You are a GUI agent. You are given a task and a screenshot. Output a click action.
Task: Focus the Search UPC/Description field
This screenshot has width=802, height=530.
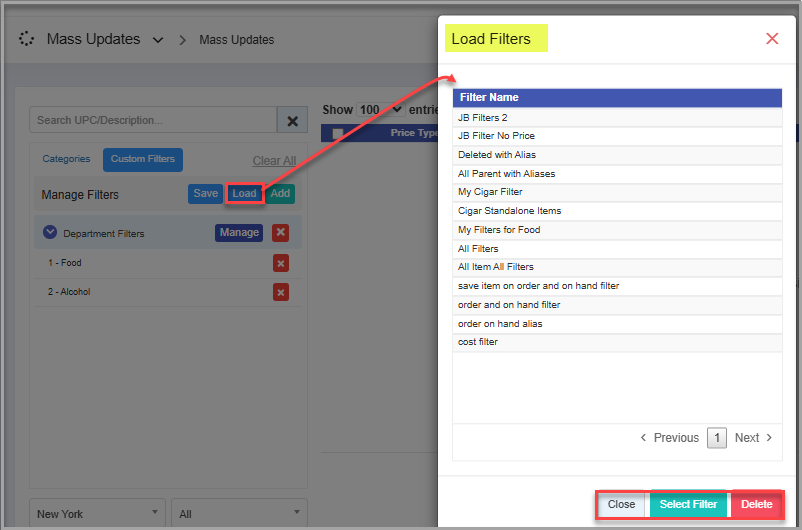pyautogui.click(x=153, y=121)
